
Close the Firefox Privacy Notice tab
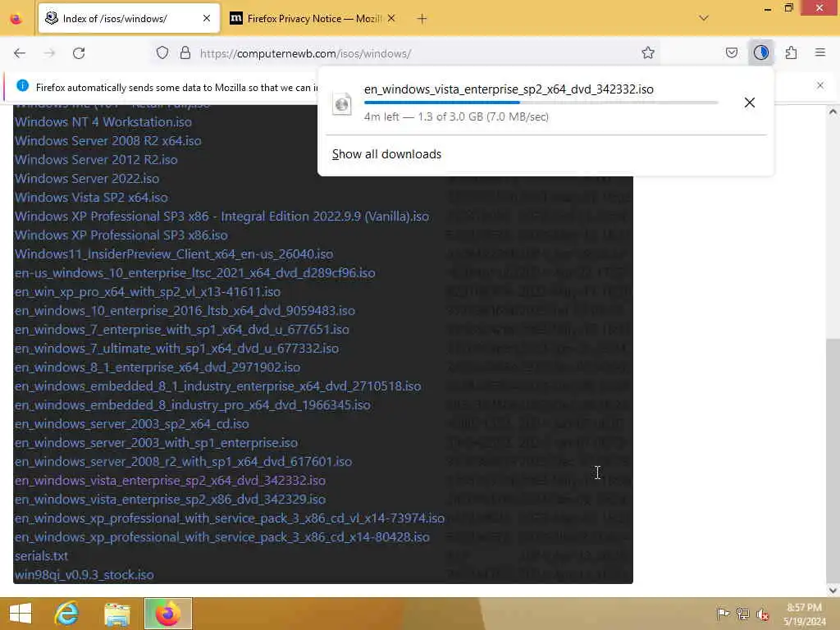coord(391,19)
